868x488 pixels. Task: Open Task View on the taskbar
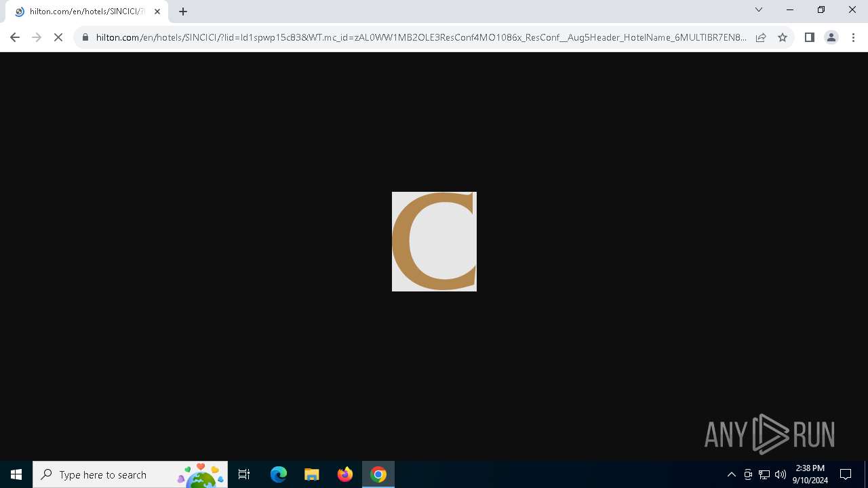[244, 474]
